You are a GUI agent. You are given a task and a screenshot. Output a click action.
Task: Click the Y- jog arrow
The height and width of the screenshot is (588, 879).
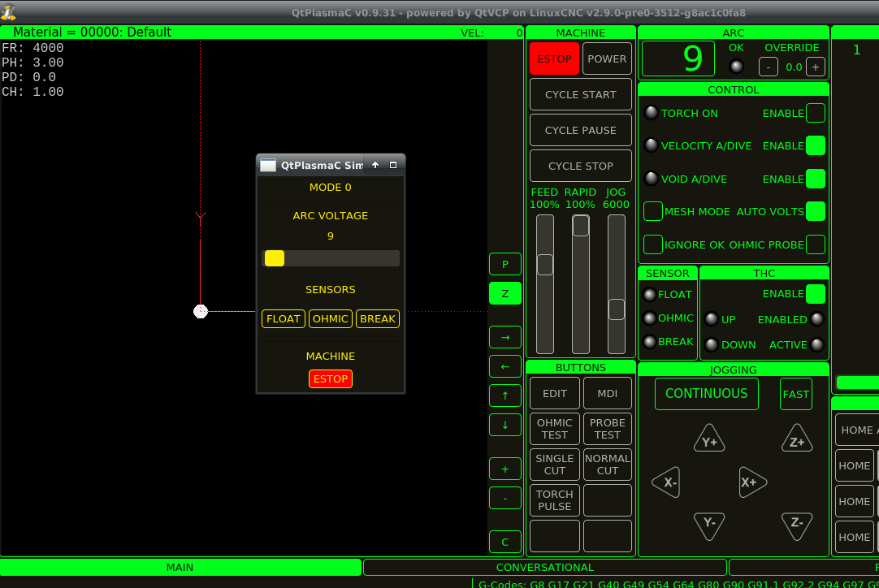709,525
